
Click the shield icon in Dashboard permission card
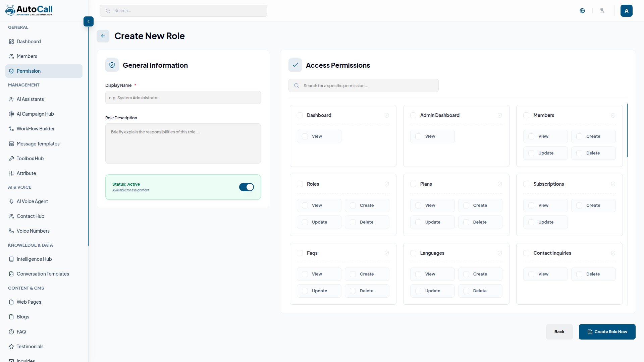[x=387, y=115]
